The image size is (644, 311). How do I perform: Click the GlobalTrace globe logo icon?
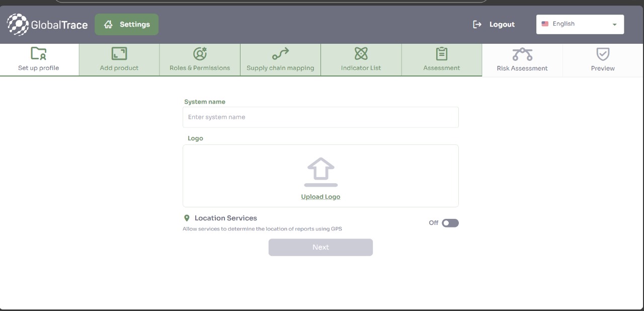coord(18,25)
